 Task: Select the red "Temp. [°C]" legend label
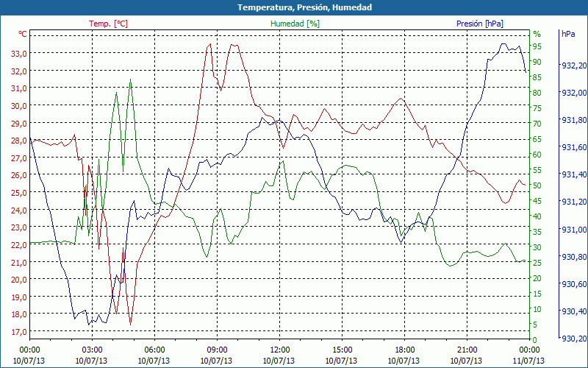coord(108,24)
